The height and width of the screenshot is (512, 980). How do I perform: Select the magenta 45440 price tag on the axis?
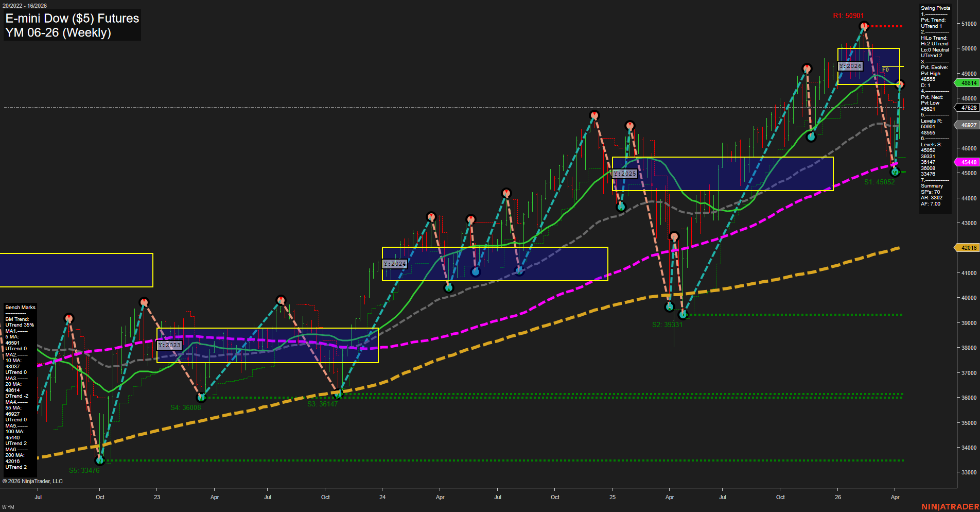(968, 162)
